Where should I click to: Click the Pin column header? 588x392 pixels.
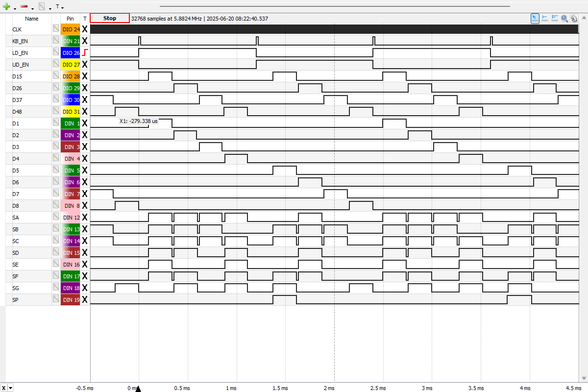point(70,19)
